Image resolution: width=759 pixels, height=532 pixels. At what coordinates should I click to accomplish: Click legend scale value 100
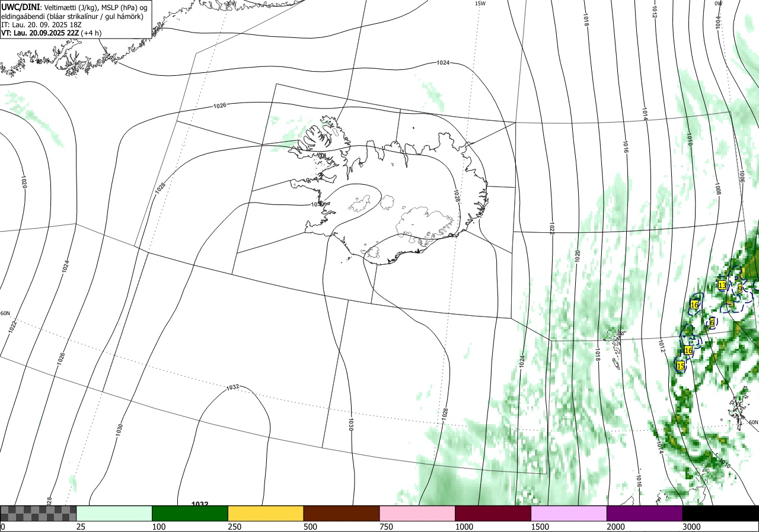point(160,527)
